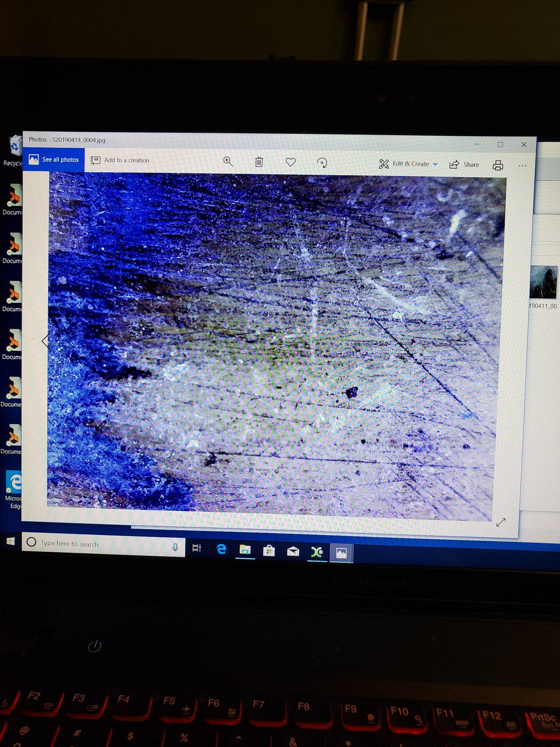Delete the photo with the trash icon
This screenshot has height=747, width=560.
(259, 162)
